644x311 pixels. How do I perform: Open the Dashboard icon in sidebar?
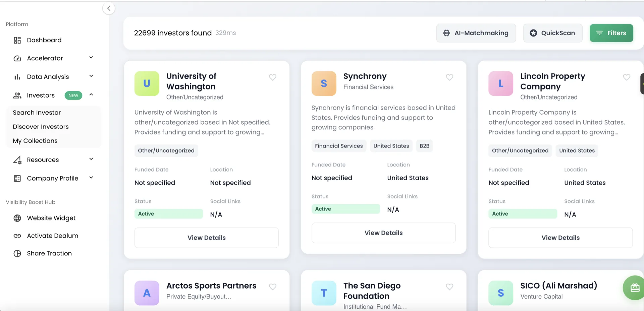pyautogui.click(x=17, y=40)
